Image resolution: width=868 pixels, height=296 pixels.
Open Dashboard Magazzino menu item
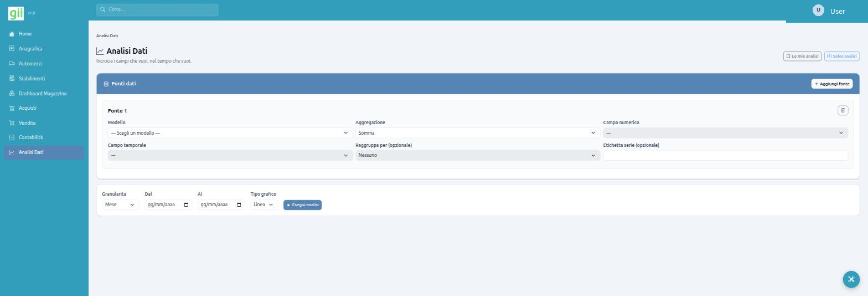coord(44,94)
